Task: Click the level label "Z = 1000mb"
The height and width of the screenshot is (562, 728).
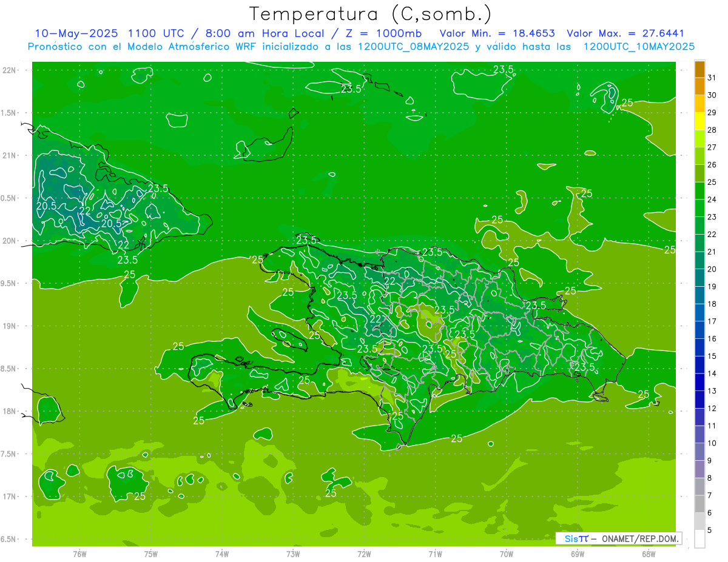Action: click(x=383, y=33)
